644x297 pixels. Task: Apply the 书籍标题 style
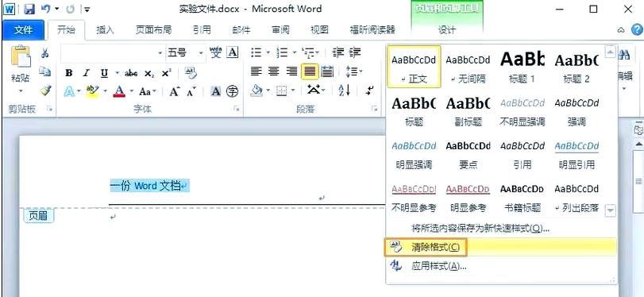(x=522, y=198)
